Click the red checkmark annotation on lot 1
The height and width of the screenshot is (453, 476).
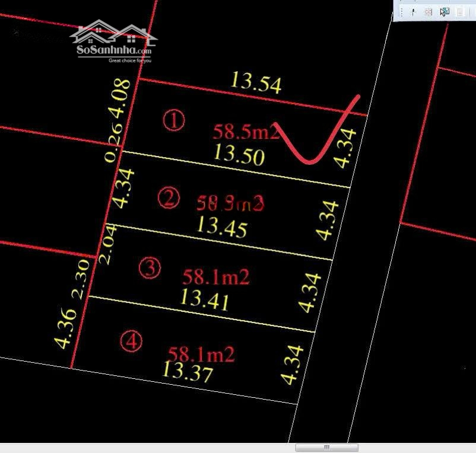tap(318, 136)
